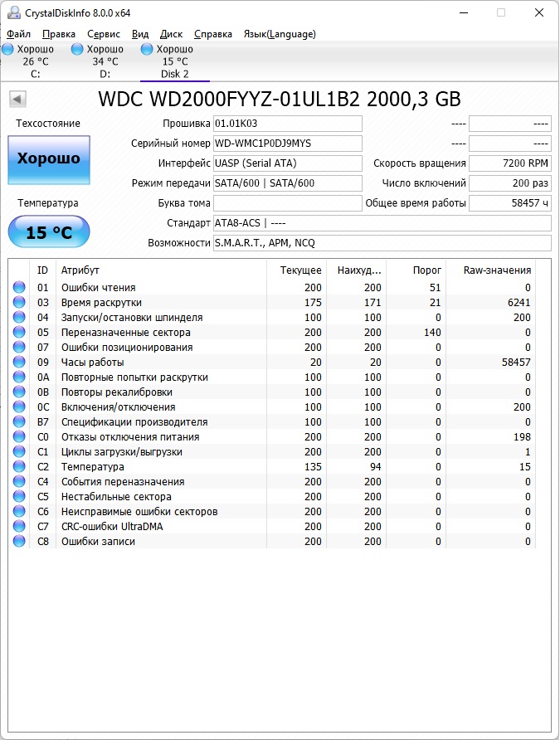560x740 pixels.
Task: Open the Файл menu
Action: 18,34
